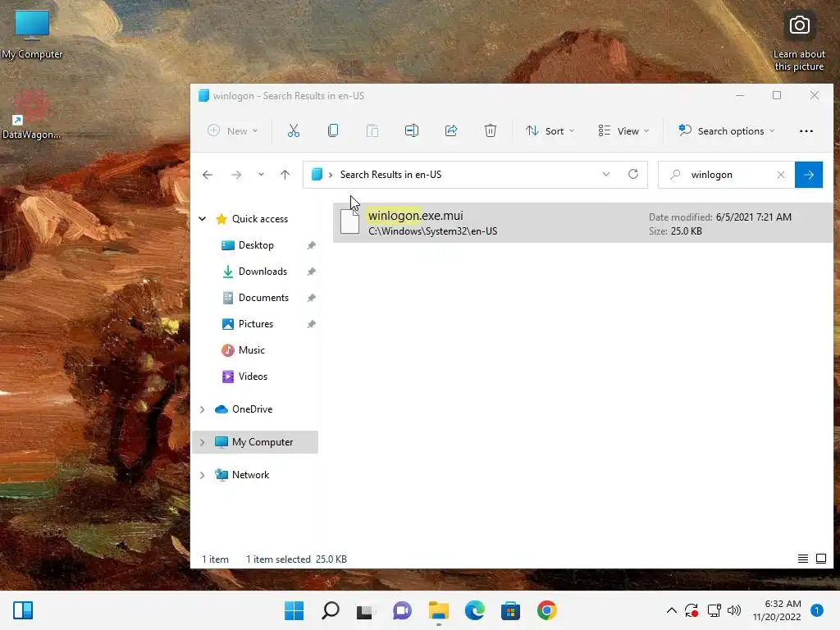Open taskbar Search magnifier
This screenshot has height=630, width=840.
(x=330, y=610)
